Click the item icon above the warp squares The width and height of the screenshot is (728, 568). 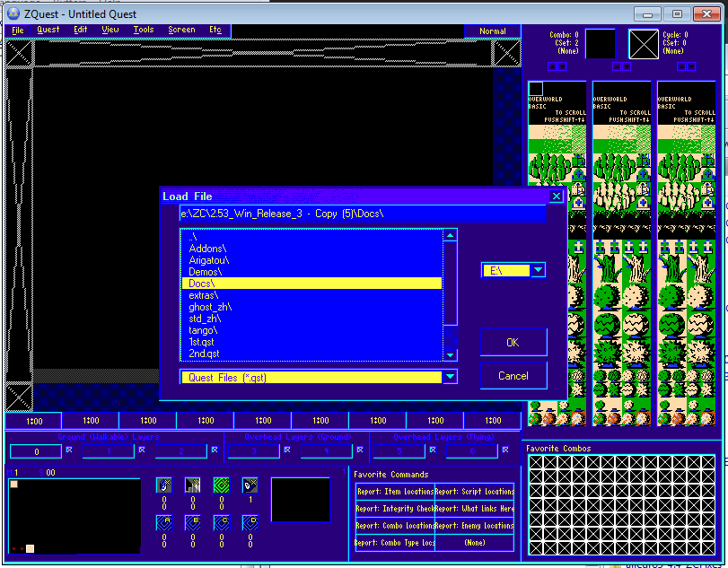tap(163, 485)
